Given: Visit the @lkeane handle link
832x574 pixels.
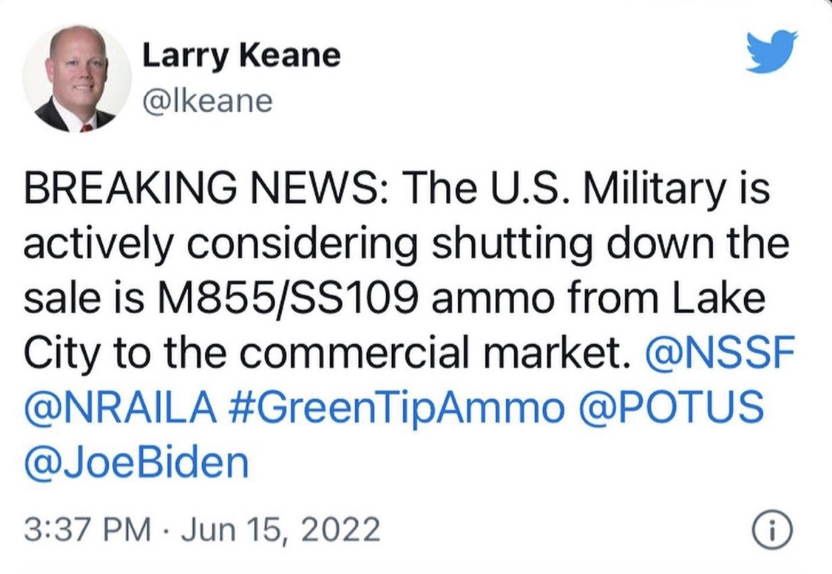Looking at the screenshot, I should coord(207,101).
